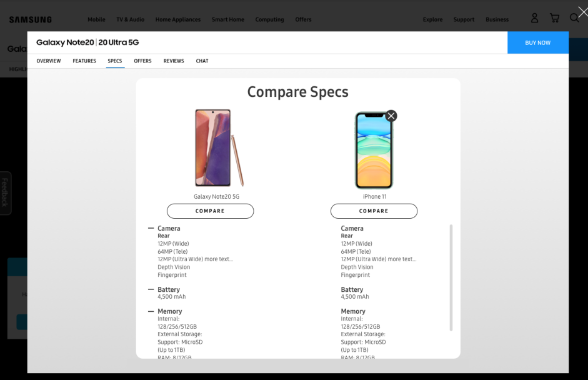Click the compare specs vertical scrollbar

point(451,277)
